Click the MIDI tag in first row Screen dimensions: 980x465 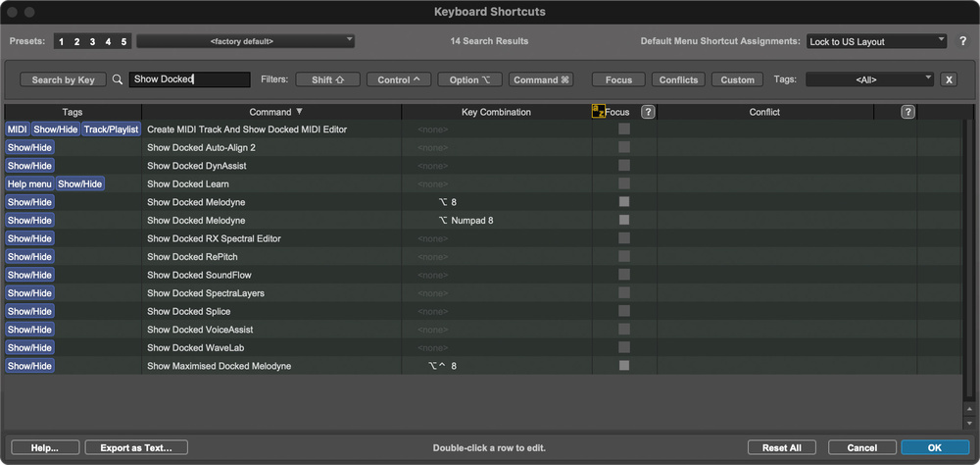pyautogui.click(x=18, y=129)
